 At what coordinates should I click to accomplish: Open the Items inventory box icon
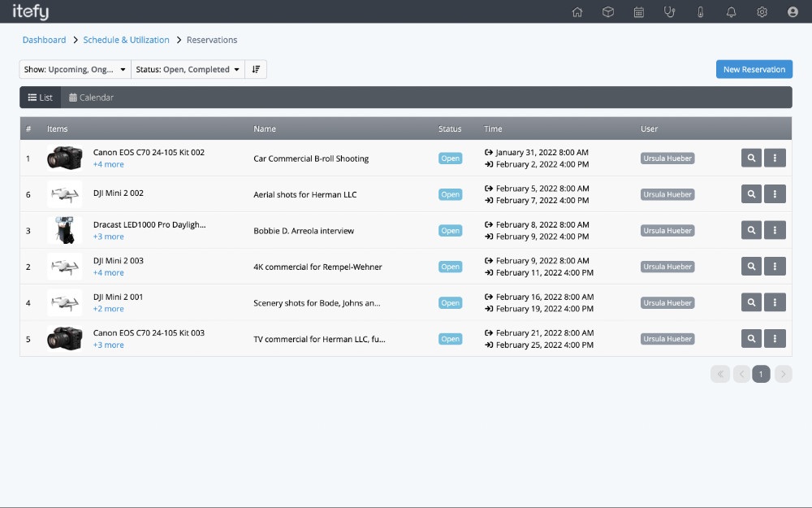point(608,12)
